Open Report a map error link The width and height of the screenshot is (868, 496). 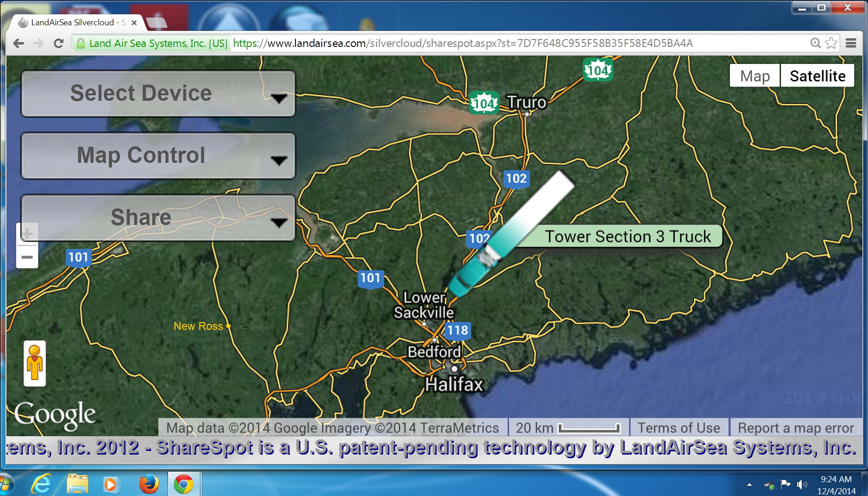click(x=796, y=428)
